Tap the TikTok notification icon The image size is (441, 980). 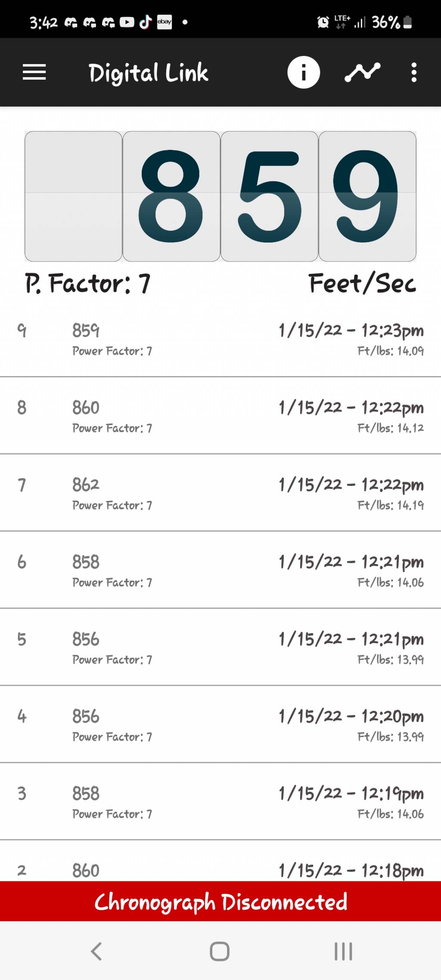[x=146, y=22]
